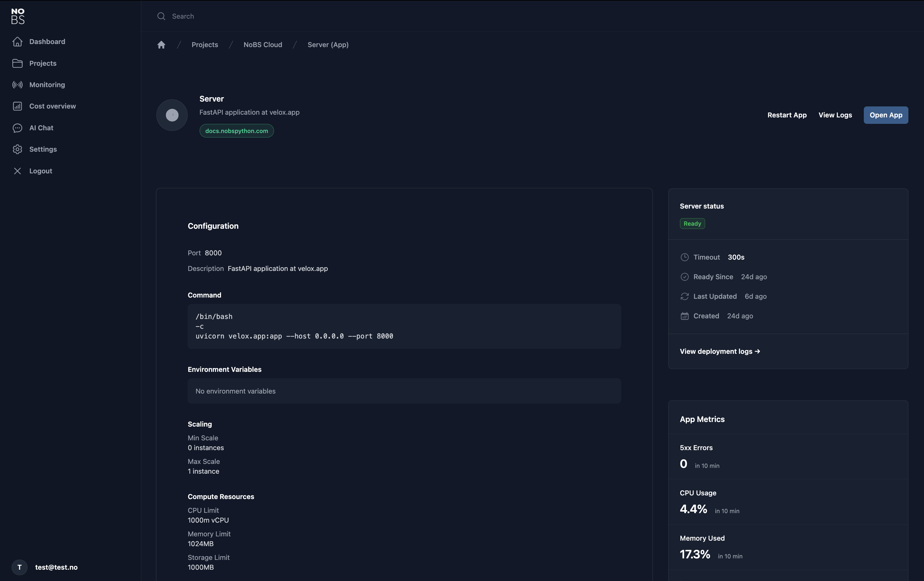The image size is (924, 581).
Task: Select the Dashboard home icon in sidebar
Action: pyautogui.click(x=18, y=42)
